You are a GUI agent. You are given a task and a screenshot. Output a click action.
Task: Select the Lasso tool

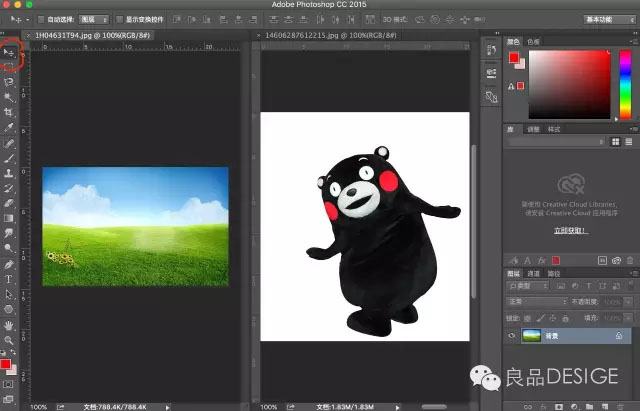pyautogui.click(x=10, y=82)
